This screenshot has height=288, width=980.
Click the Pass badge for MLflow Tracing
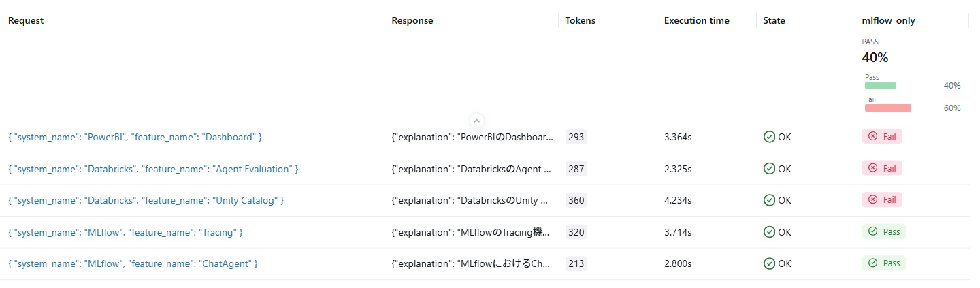click(884, 232)
